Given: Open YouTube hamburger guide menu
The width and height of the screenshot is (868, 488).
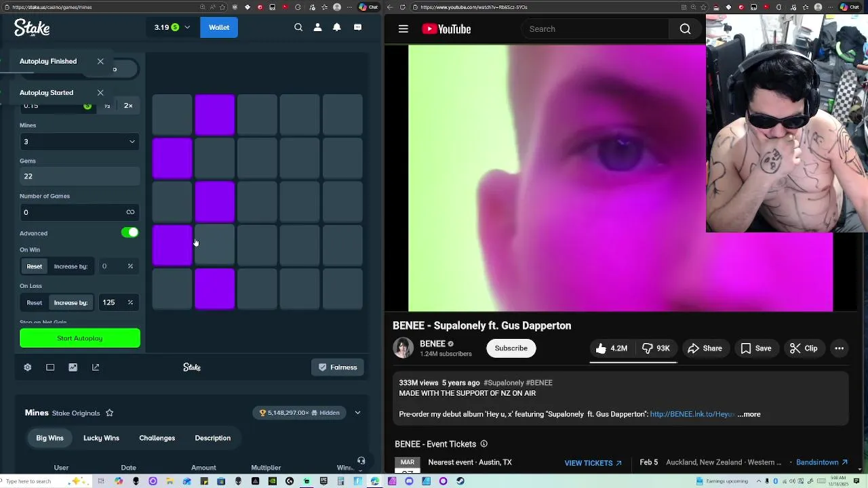Looking at the screenshot, I should click(x=403, y=28).
